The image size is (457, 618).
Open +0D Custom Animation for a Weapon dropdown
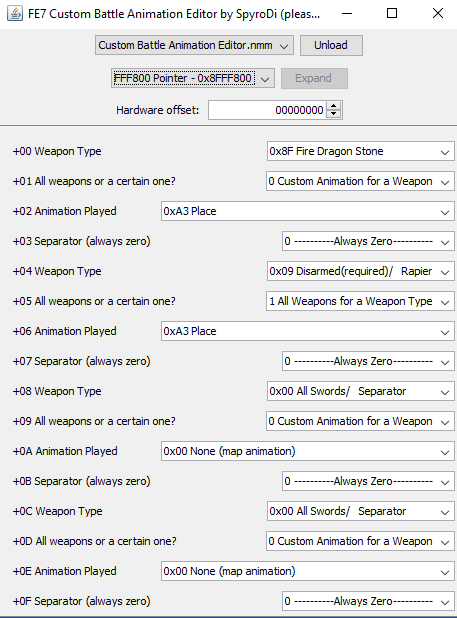(360, 541)
